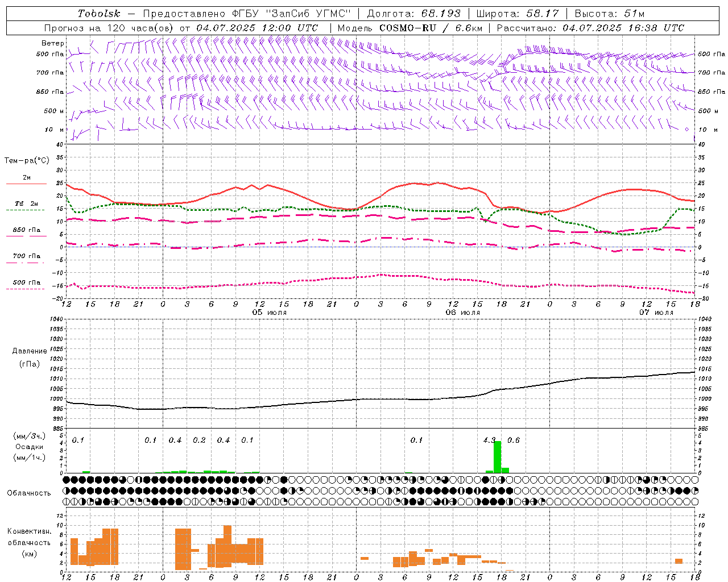
Task: Click the 'Модель COSMO-RU / 6.6км' label
Action: (410, 28)
